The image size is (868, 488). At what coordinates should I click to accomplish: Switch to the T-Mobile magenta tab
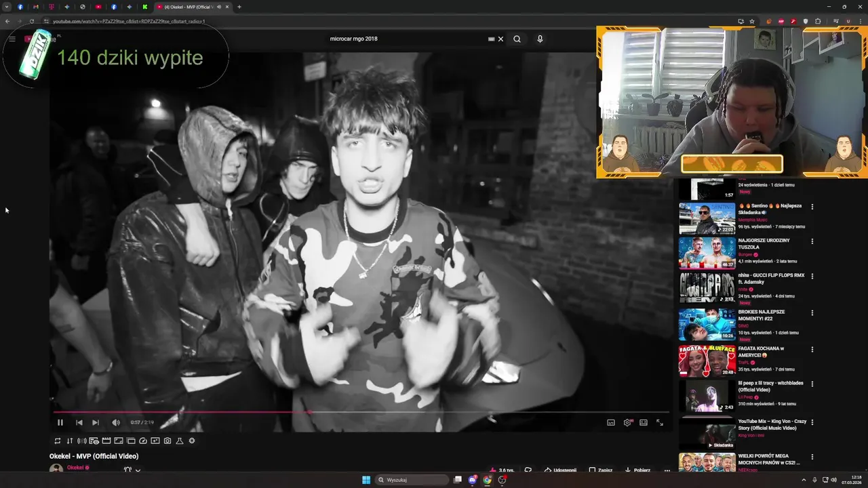(52, 7)
